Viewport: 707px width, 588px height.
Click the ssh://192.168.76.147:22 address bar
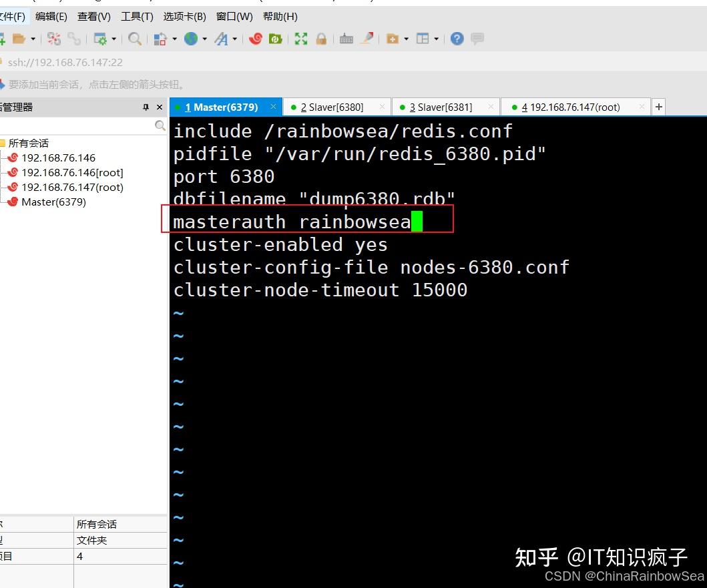pyautogui.click(x=67, y=62)
